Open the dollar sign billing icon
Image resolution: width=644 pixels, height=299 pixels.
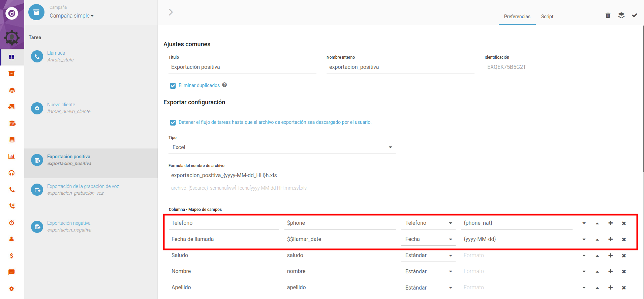(x=12, y=256)
